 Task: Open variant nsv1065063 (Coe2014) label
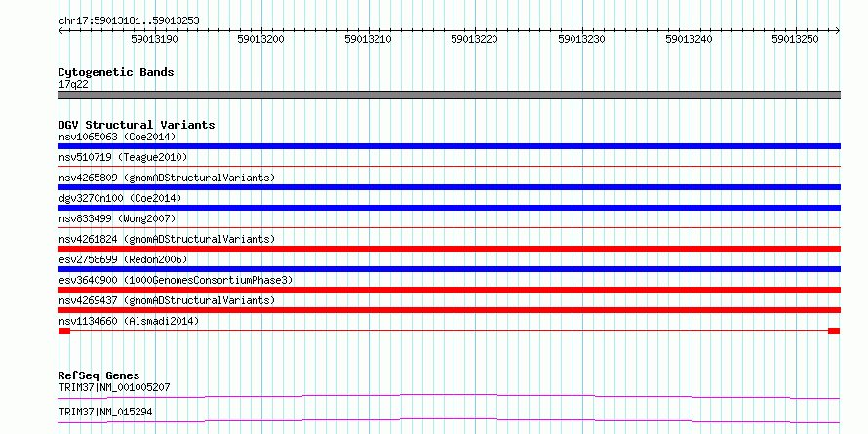coord(117,137)
